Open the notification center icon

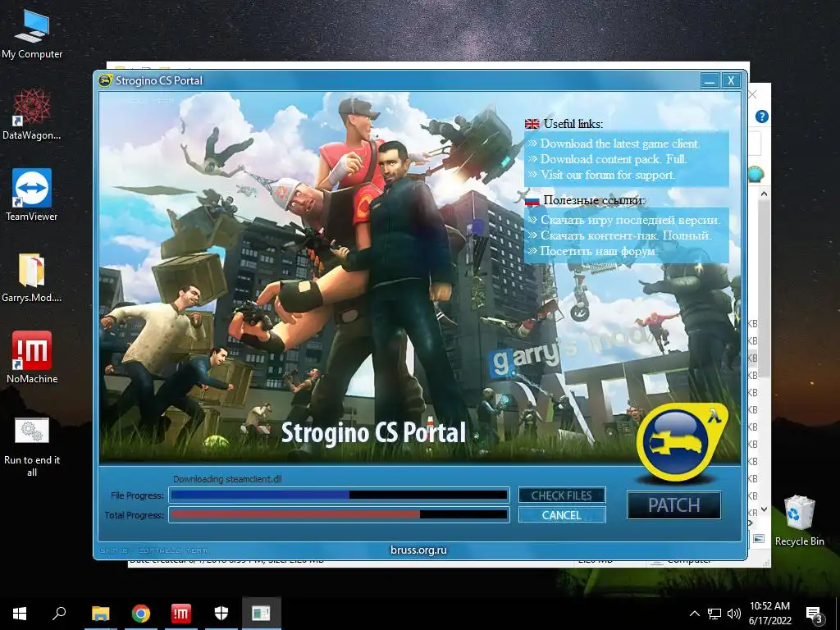815,614
